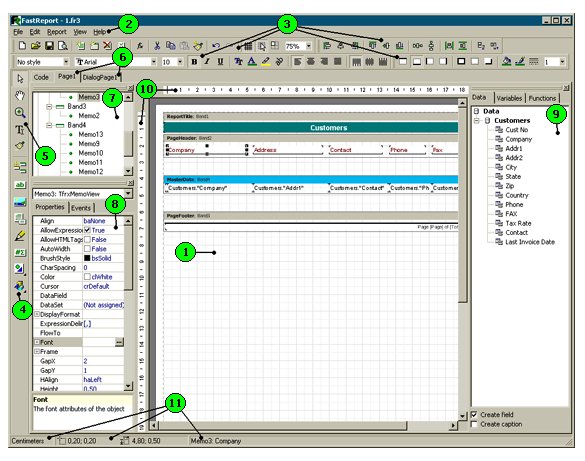585x461 pixels.
Task: Click the Undo arrow icon
Action: (216, 46)
